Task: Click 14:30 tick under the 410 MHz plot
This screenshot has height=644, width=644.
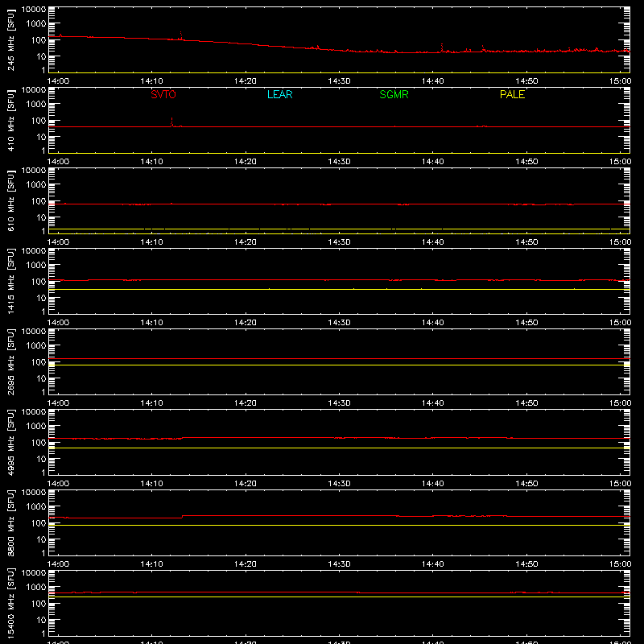Action: tap(339, 162)
